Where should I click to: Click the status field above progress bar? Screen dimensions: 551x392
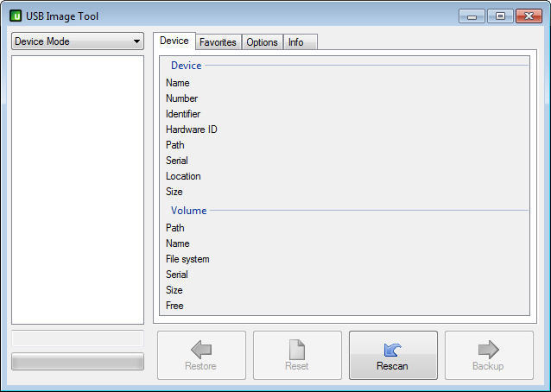point(78,338)
